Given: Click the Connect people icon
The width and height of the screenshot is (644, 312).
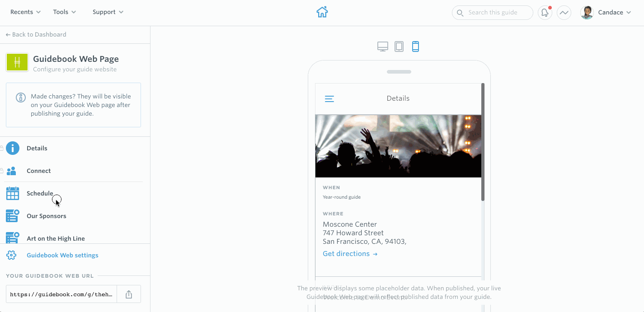Looking at the screenshot, I should pyautogui.click(x=13, y=171).
